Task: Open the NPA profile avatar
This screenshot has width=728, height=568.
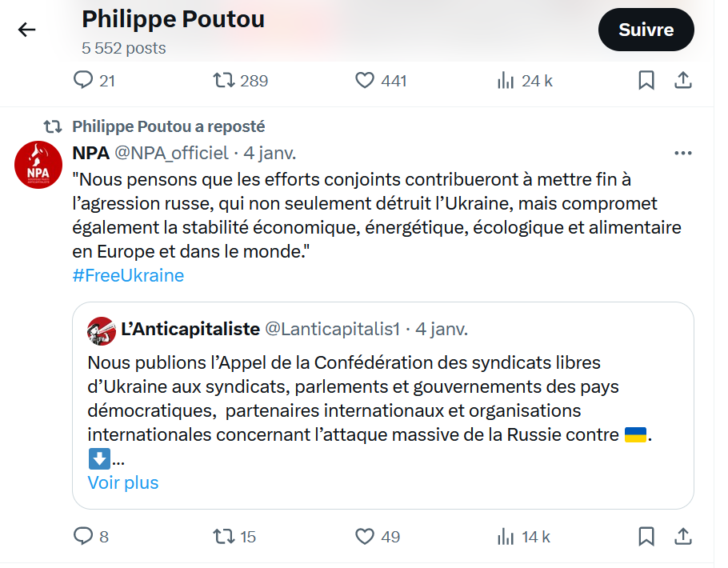Action: pyautogui.click(x=38, y=165)
